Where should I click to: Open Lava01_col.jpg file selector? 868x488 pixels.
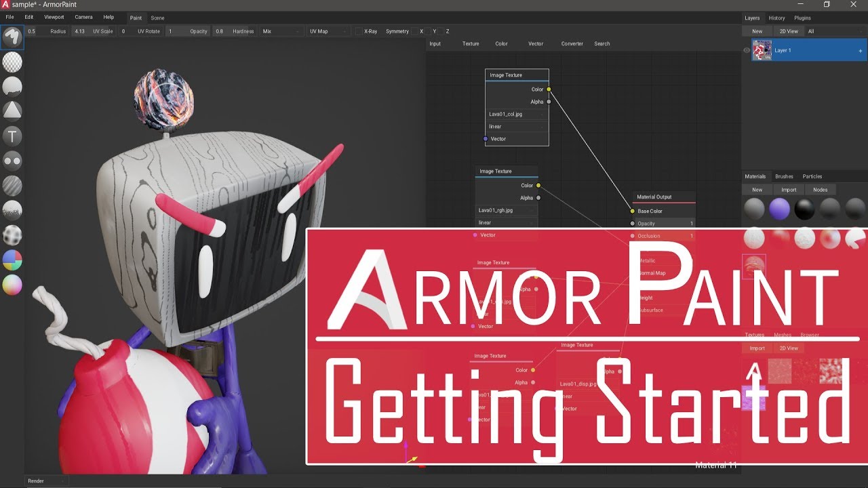(x=517, y=115)
